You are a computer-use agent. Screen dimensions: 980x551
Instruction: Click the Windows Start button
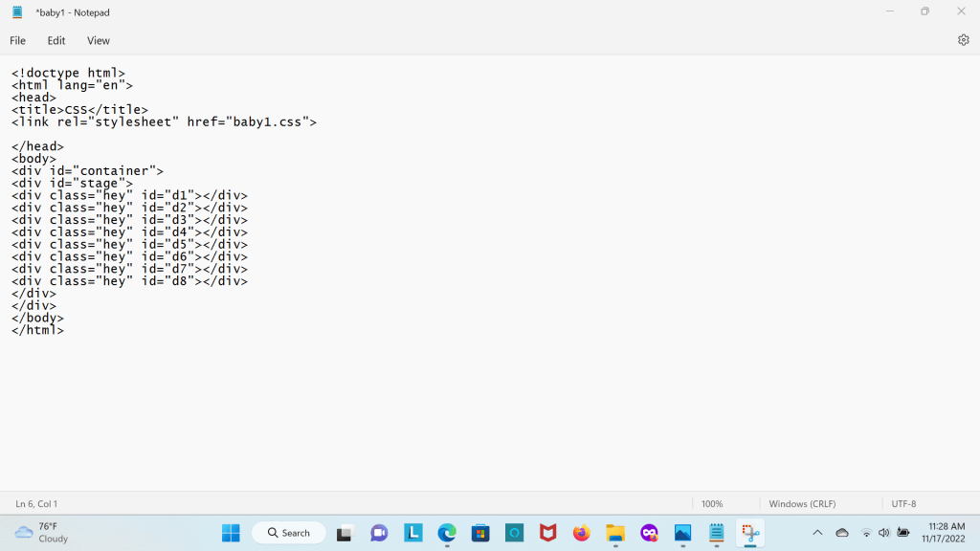[x=231, y=533]
